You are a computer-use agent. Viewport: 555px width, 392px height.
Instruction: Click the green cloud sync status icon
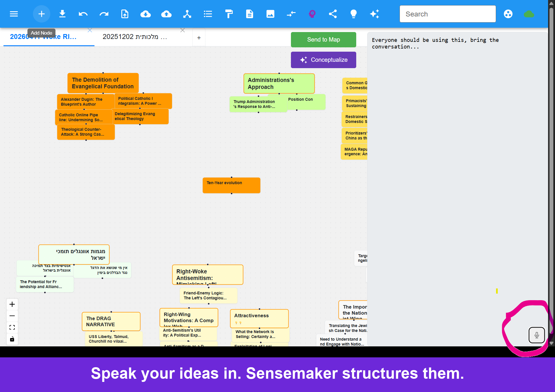pyautogui.click(x=529, y=14)
